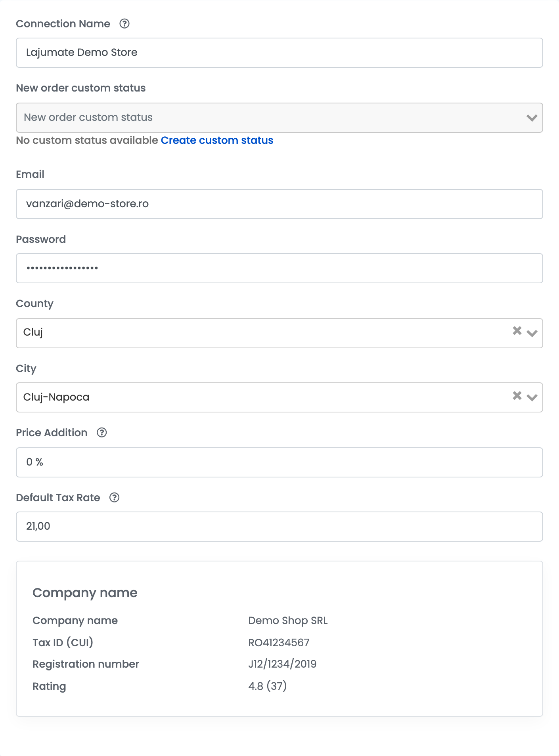Focus the Email input field
The width and height of the screenshot is (559, 756).
coord(279,204)
